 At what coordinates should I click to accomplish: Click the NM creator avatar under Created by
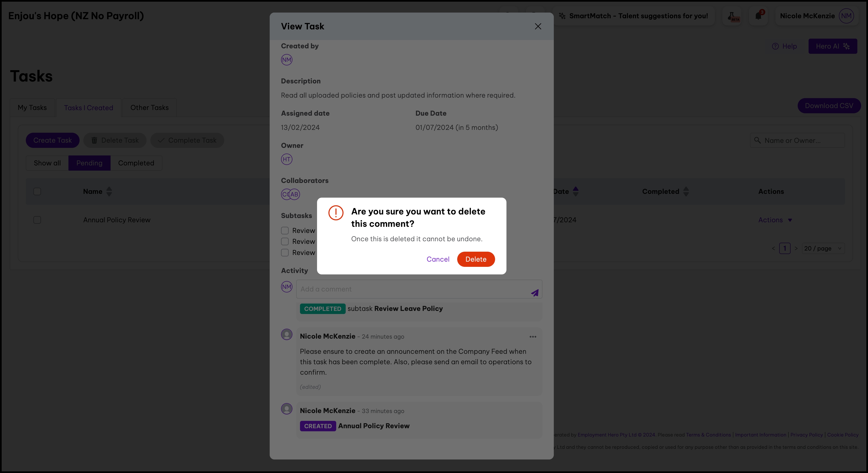[x=286, y=60]
